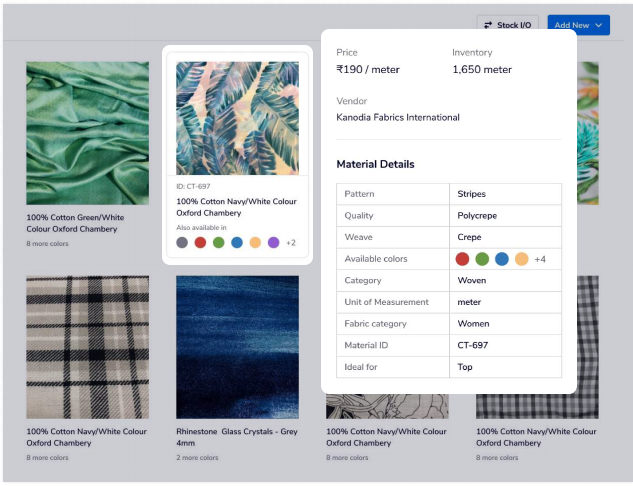
Task: Click the Available colors row label
Action: click(x=375, y=259)
